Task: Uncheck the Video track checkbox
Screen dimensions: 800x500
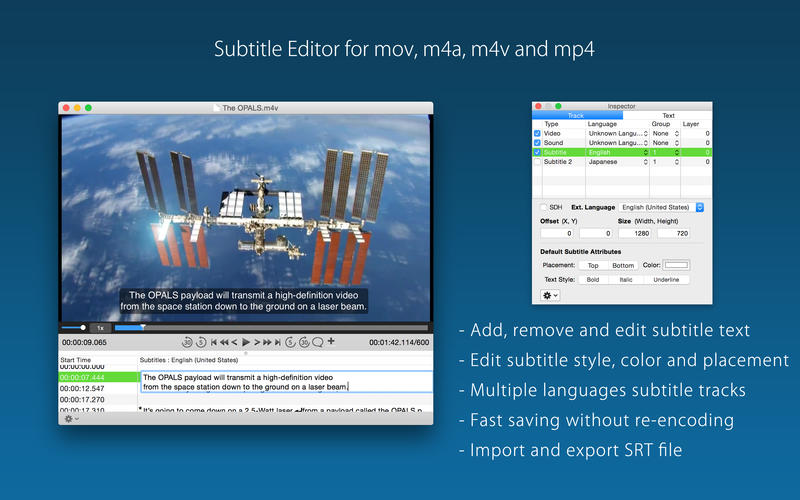Action: (537, 133)
